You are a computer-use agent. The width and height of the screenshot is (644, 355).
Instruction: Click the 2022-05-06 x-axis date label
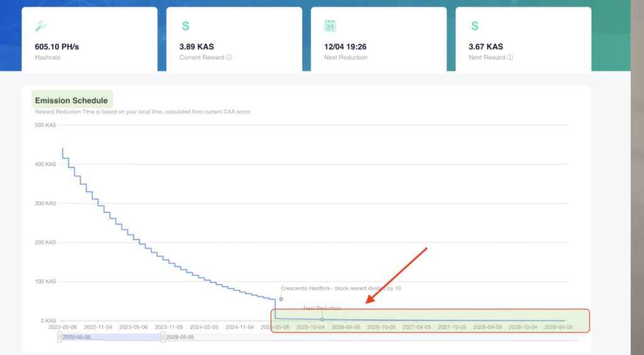(62, 327)
